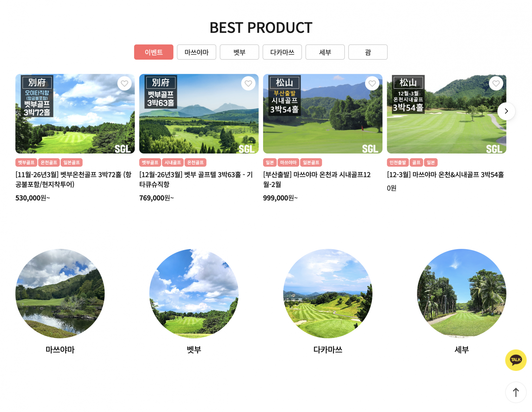Toggle heart on 벳부 골프텔 3박63홀 card
Screen dimensions: 532x412
pos(248,83)
